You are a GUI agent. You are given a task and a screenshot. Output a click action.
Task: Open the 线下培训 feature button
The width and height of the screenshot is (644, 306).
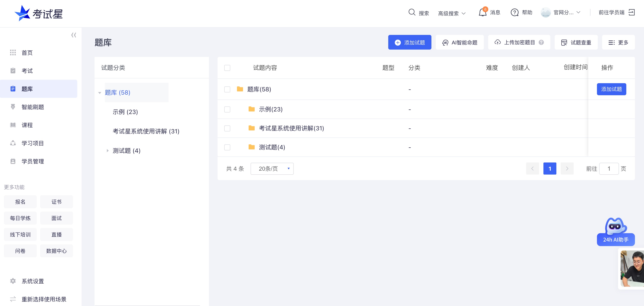pyautogui.click(x=20, y=234)
